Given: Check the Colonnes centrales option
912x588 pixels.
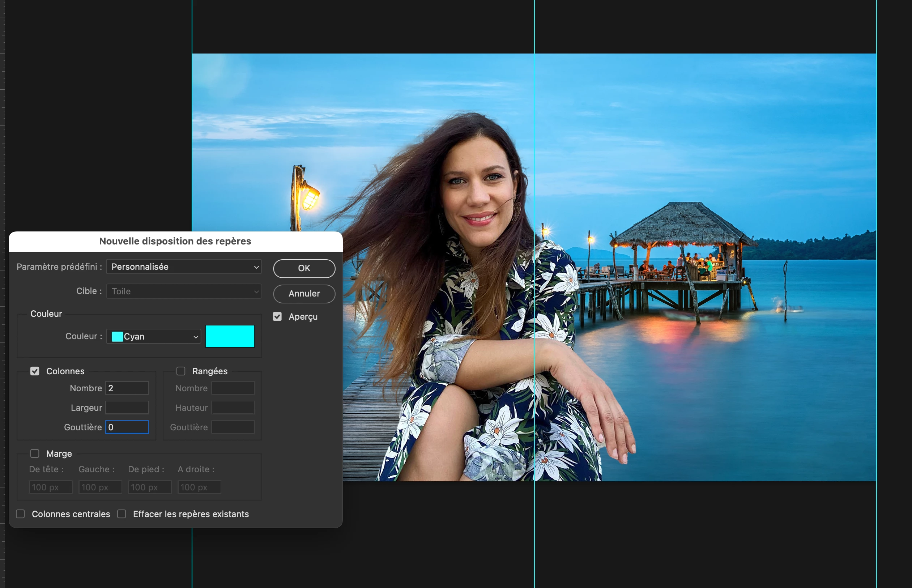Looking at the screenshot, I should click(x=21, y=514).
